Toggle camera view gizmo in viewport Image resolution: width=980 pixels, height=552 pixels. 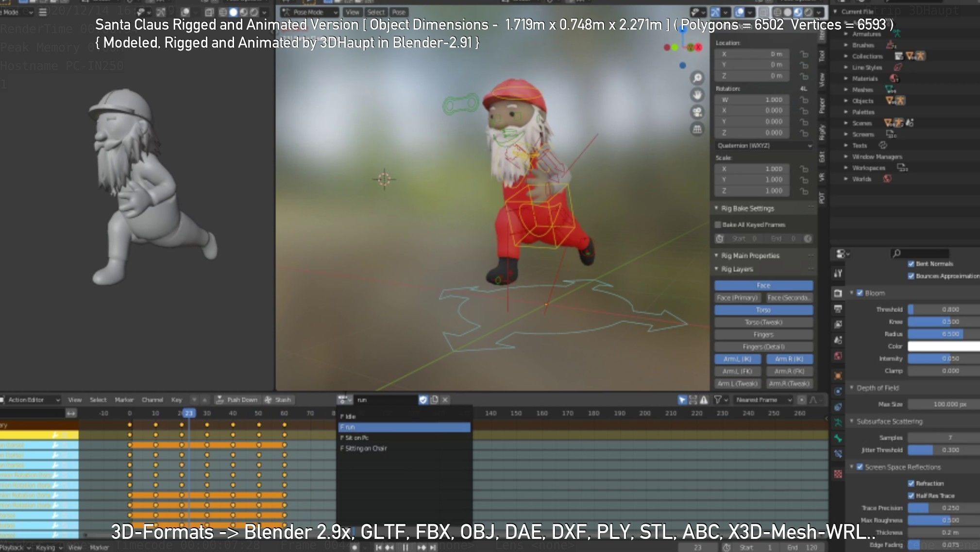[x=697, y=112]
